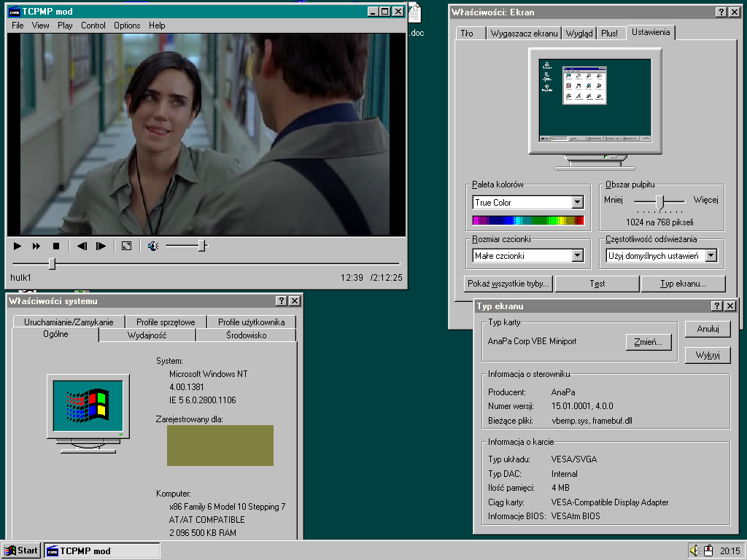This screenshot has height=560, width=747.
Task: Click the Test button in display settings
Action: 597,284
